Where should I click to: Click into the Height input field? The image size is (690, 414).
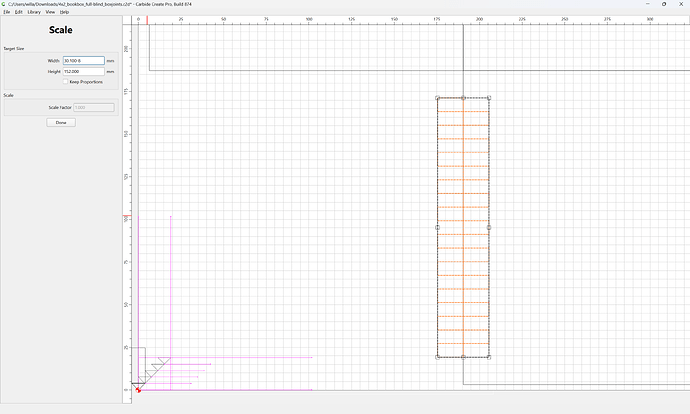(84, 71)
